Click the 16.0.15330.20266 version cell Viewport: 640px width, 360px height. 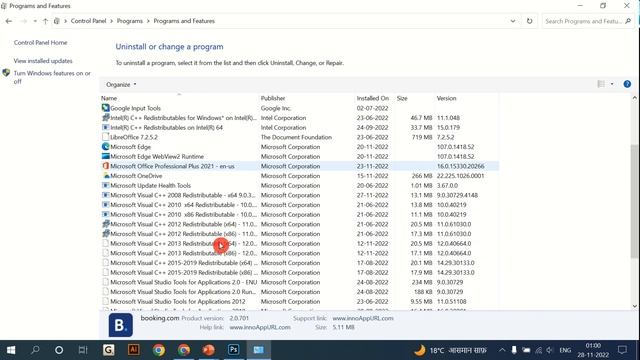(460, 166)
